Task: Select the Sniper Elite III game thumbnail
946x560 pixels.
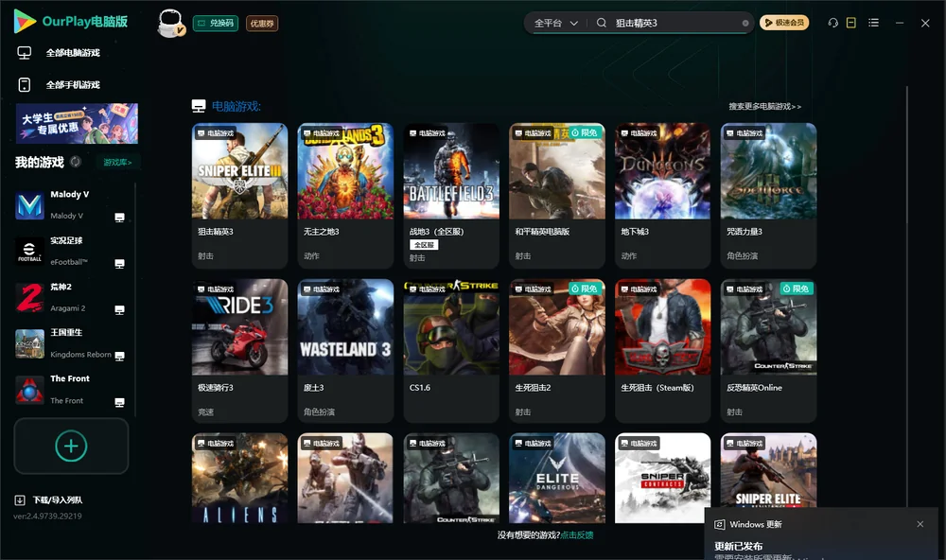Action: point(239,171)
